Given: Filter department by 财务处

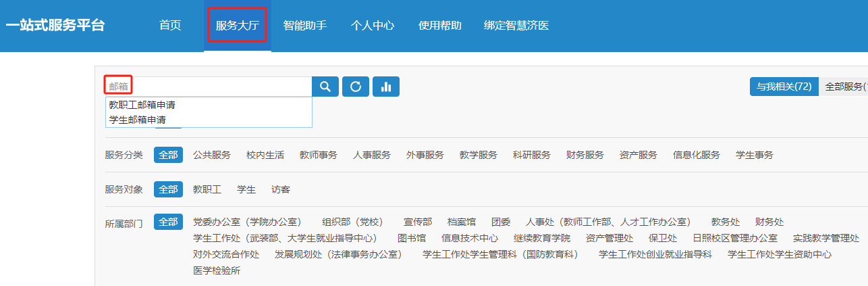Looking at the screenshot, I should 769,222.
